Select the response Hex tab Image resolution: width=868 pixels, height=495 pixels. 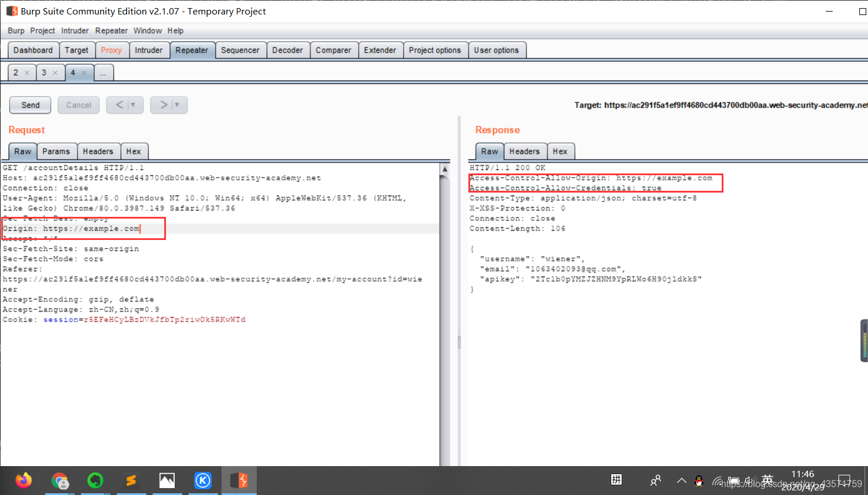point(560,152)
